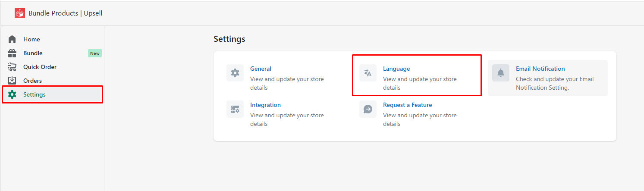Open the Request a Feature link
The image size is (644, 191).
click(x=407, y=105)
